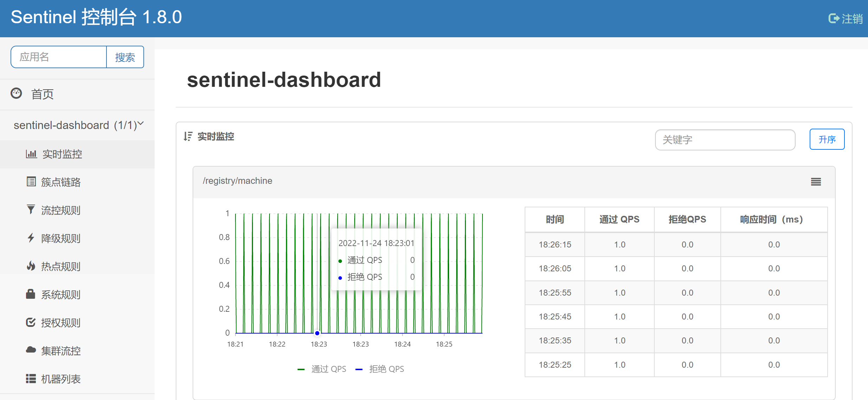Focus the 应用名 search field
The height and width of the screenshot is (400, 868).
(x=59, y=57)
